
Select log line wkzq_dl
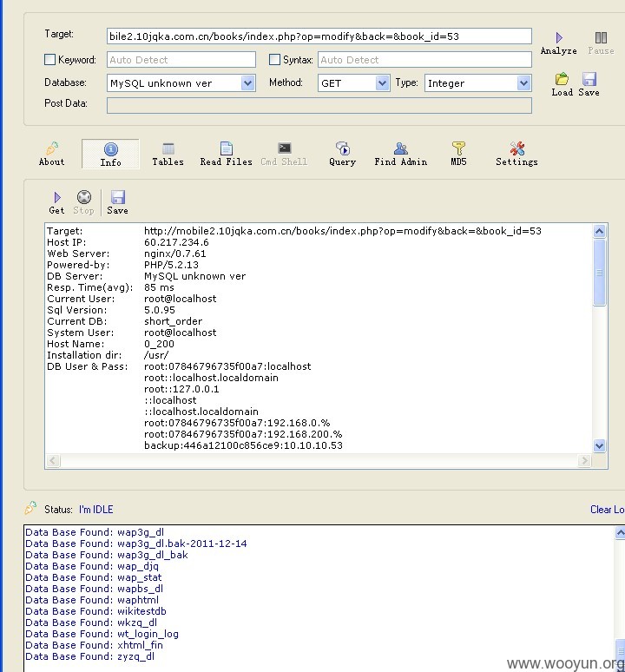[91, 623]
